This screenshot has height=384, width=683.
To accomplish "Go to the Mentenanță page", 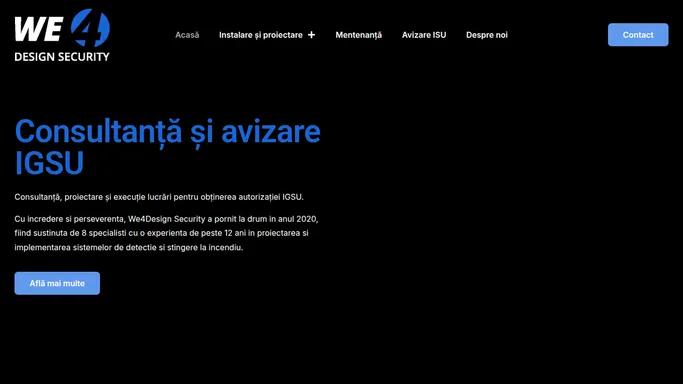I will coord(358,35).
